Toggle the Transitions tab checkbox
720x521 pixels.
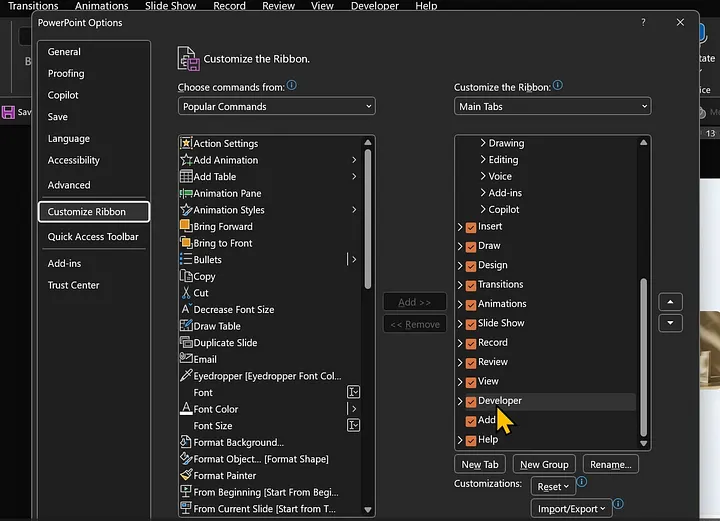[471, 285]
